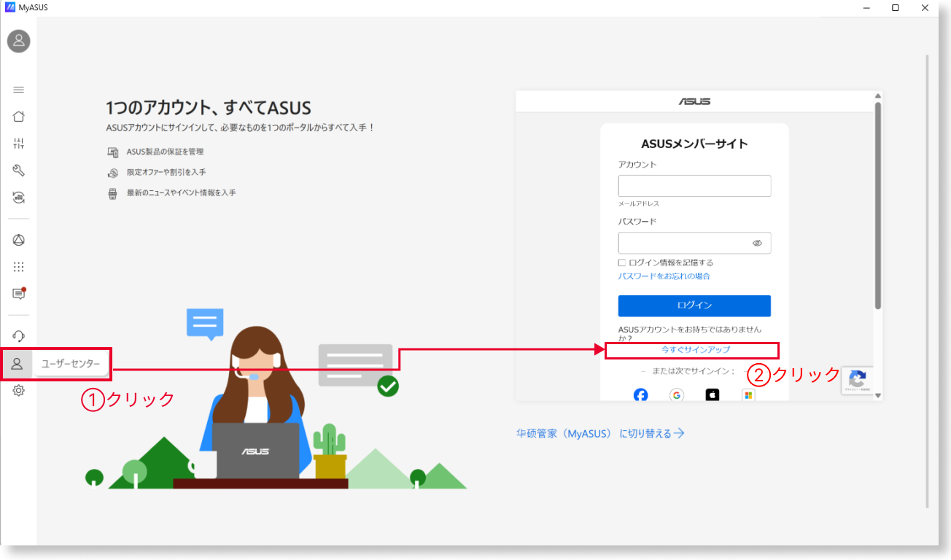This screenshot has width=951, height=560.
Task: Open the message icon with red dot
Action: click(x=19, y=293)
